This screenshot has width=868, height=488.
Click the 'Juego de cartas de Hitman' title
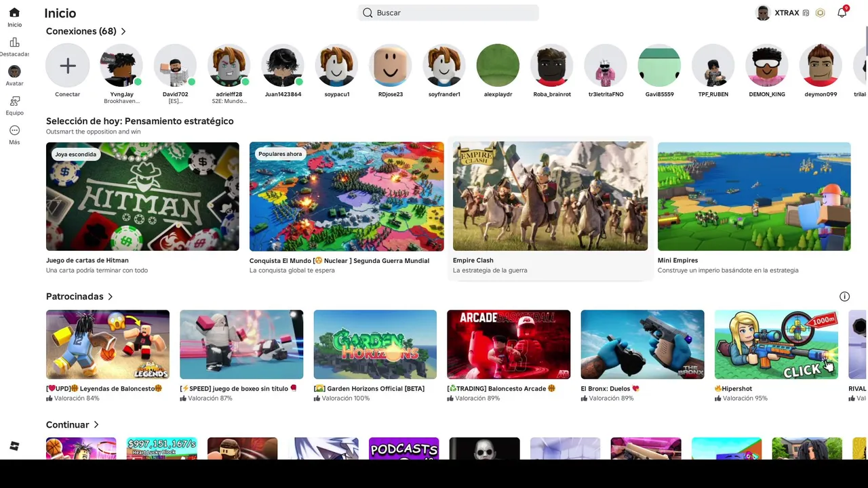click(87, 260)
